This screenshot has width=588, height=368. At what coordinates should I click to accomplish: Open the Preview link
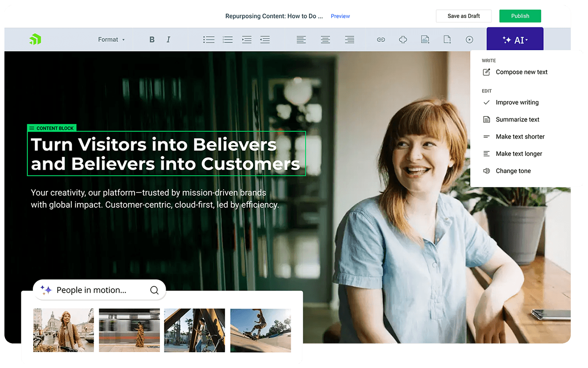[340, 16]
